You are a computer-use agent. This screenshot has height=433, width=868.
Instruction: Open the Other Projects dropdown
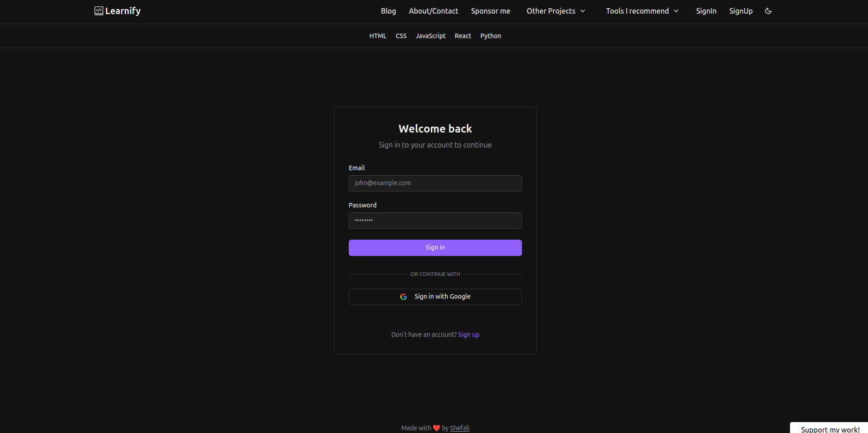tap(551, 11)
